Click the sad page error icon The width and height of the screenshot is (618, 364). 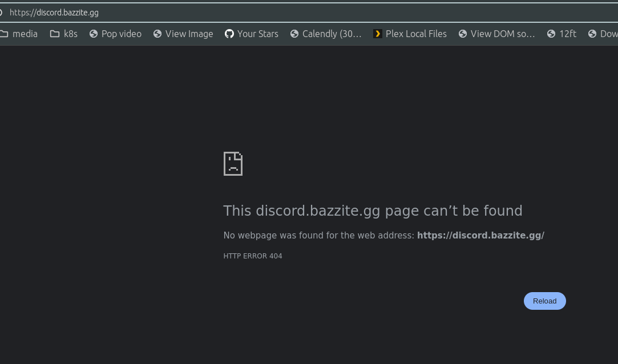pyautogui.click(x=233, y=164)
